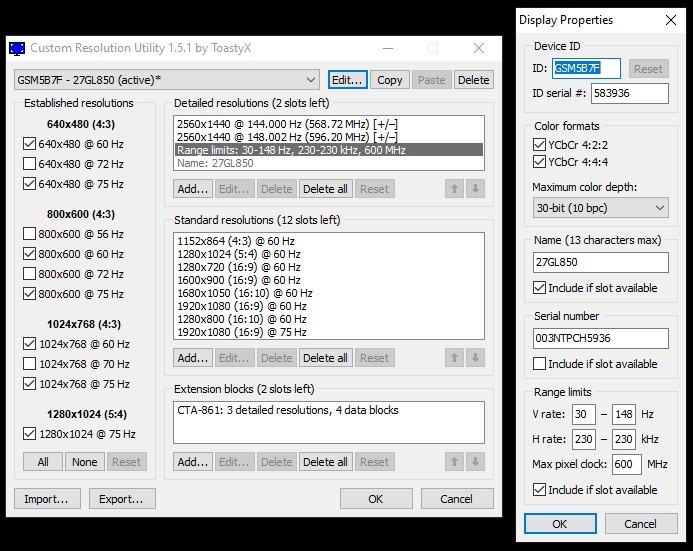Click Delete button next to Paste
The width and height of the screenshot is (693, 551).
(474, 80)
